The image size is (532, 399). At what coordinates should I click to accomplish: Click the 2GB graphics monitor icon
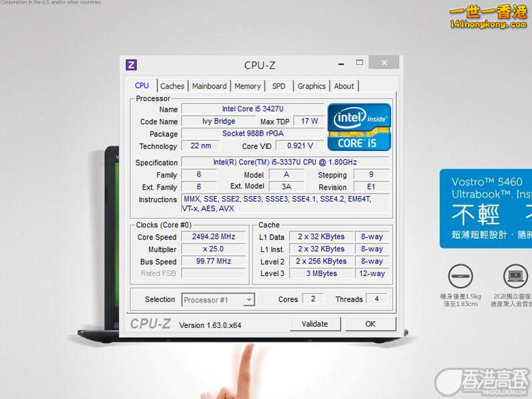(x=515, y=275)
